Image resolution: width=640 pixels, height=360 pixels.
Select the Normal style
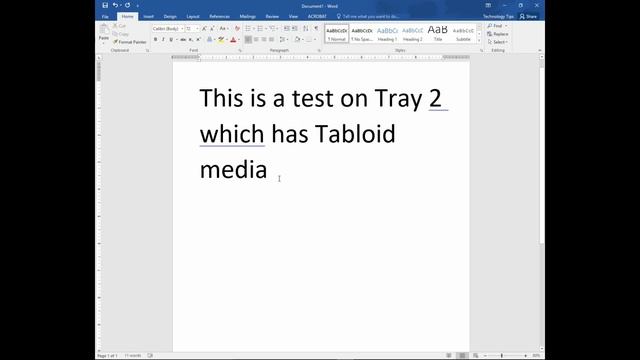[337, 33]
